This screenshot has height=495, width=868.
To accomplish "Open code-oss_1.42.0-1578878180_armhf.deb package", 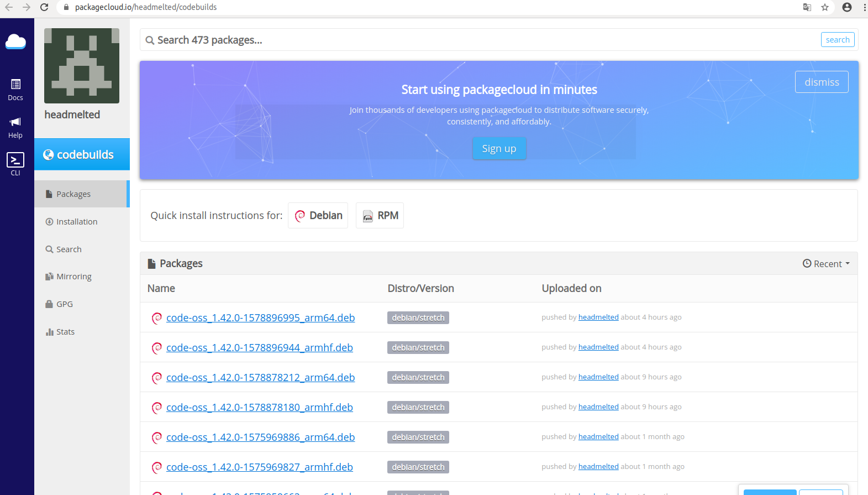I will [x=260, y=408].
